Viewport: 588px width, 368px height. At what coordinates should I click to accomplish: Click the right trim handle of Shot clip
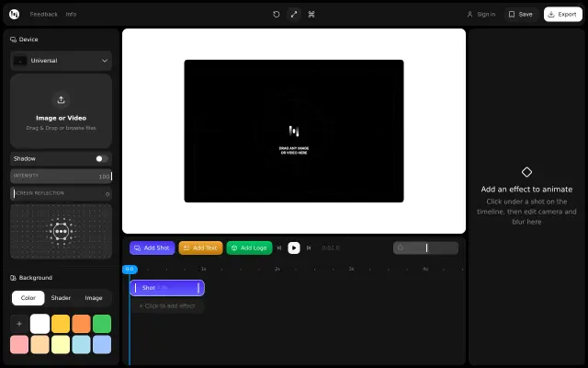point(198,288)
